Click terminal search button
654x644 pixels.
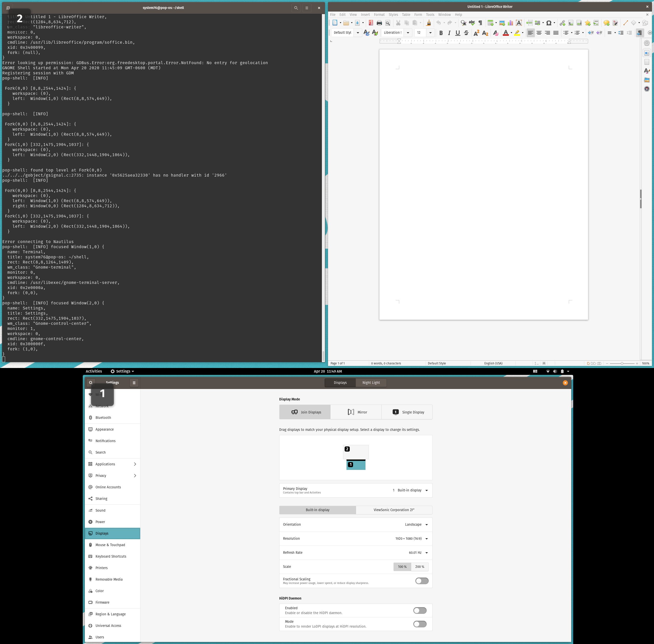point(296,8)
